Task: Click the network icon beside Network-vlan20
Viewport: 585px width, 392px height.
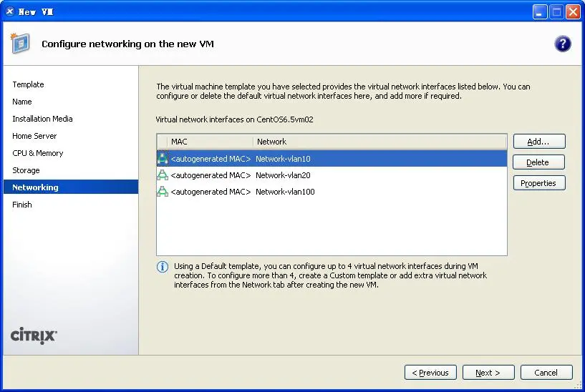Action: [163, 175]
